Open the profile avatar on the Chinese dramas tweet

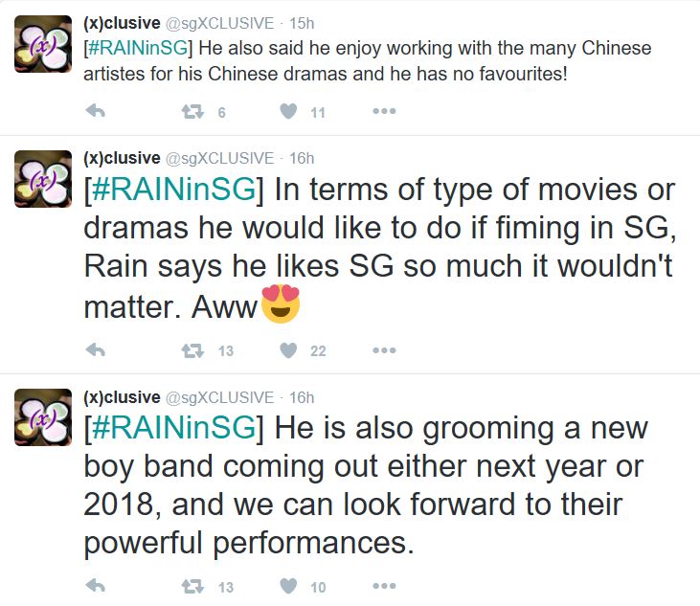click(x=43, y=43)
